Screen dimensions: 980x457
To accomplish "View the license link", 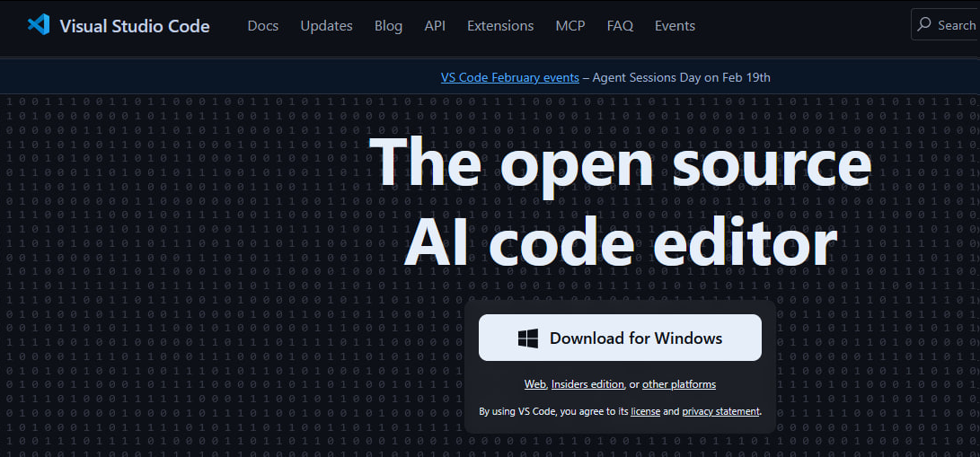I will click(645, 412).
